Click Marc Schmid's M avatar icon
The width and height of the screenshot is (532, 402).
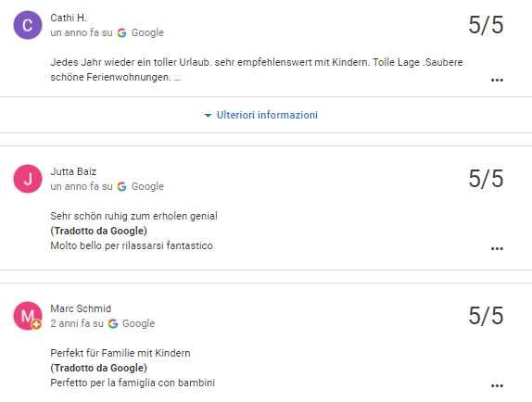pos(28,316)
